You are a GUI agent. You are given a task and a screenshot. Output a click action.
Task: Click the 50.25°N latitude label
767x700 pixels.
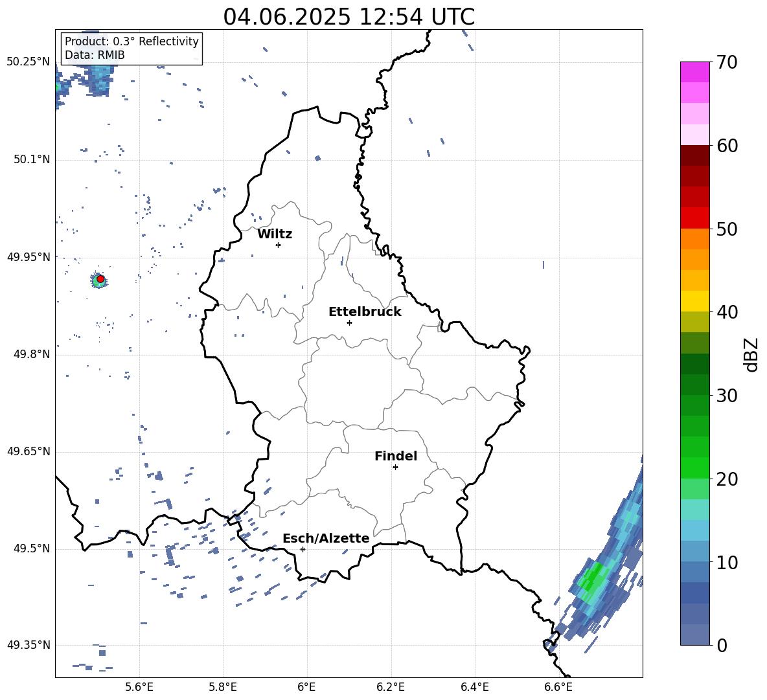pyautogui.click(x=29, y=62)
